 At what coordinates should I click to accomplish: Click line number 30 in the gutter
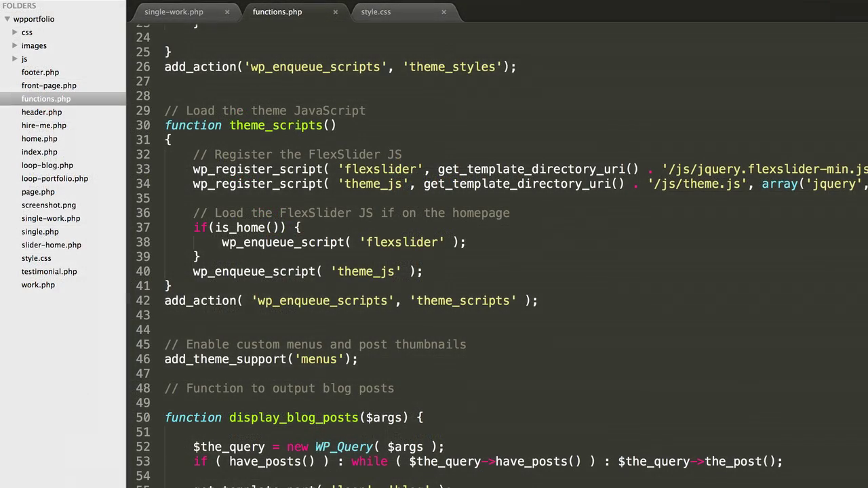point(142,125)
